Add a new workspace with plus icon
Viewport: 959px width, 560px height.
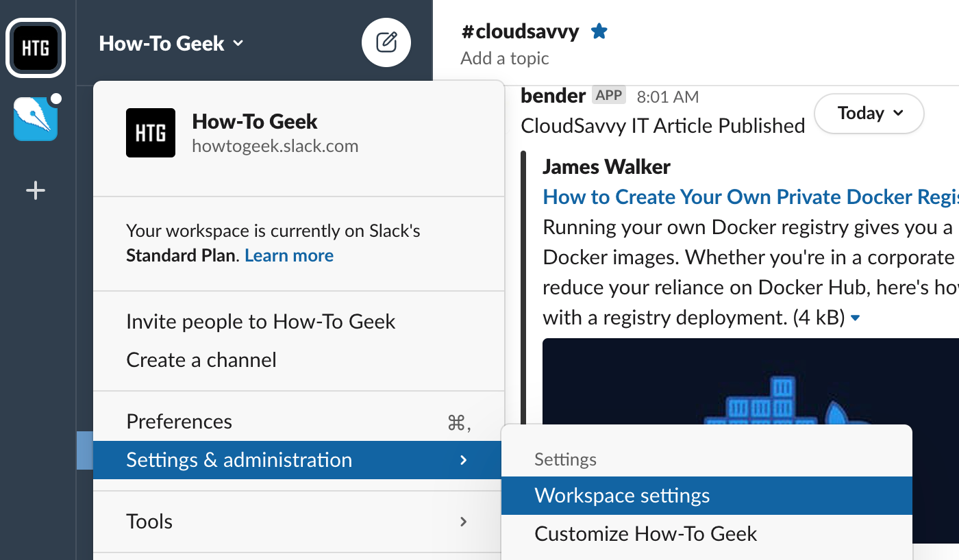click(x=36, y=190)
